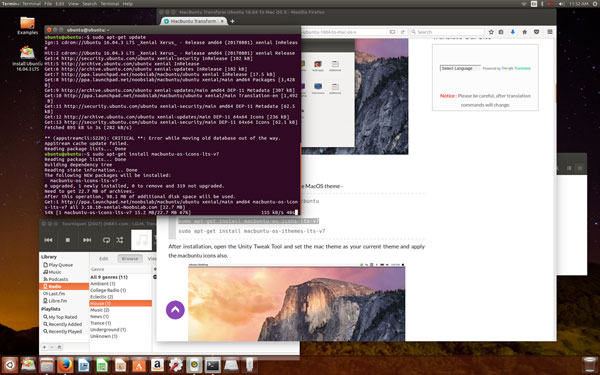Select MacBuntu Transform tab in Firefox
600x375 pixels.
(x=193, y=21)
